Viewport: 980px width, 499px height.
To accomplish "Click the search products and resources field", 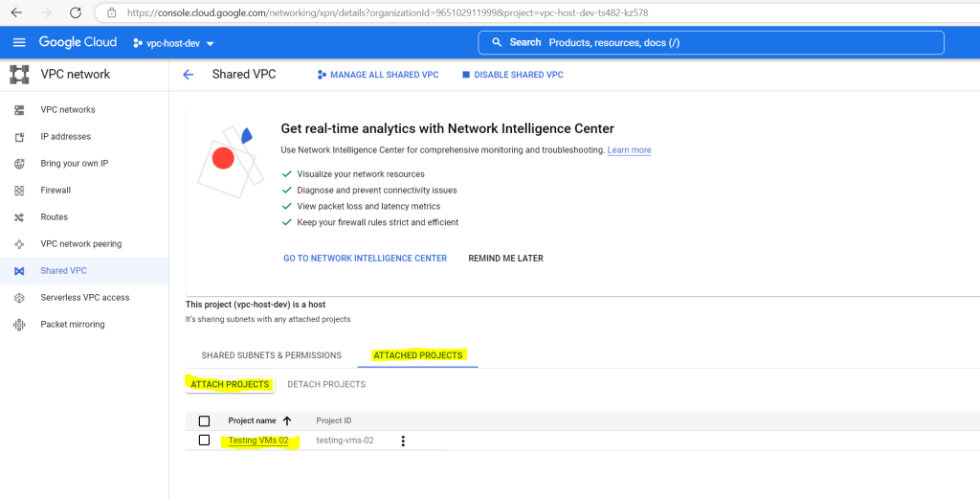I will (x=711, y=42).
